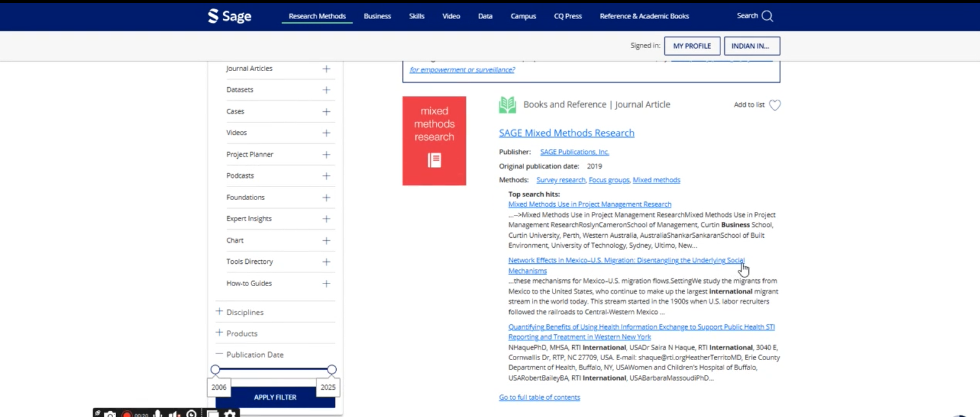The height and width of the screenshot is (417, 980).
Task: Expand the Journal Articles filter
Action: (x=326, y=69)
